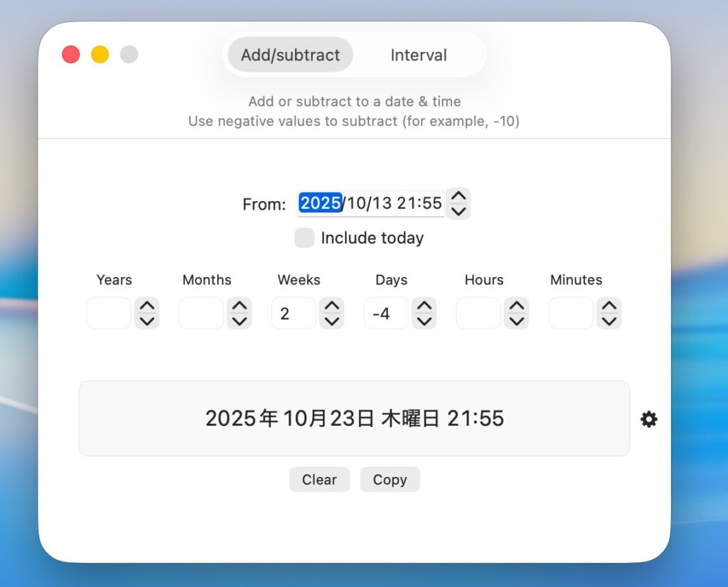The width and height of the screenshot is (728, 587).
Task: Click the Hours input field
Action: click(x=478, y=313)
